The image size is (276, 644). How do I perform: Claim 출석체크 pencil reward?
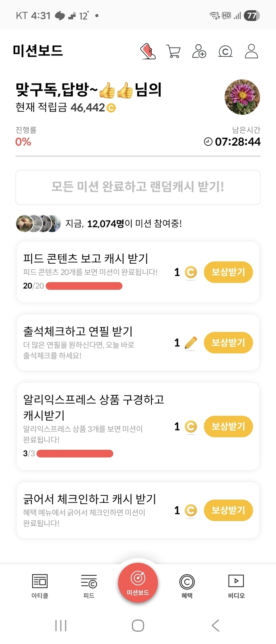click(x=228, y=343)
